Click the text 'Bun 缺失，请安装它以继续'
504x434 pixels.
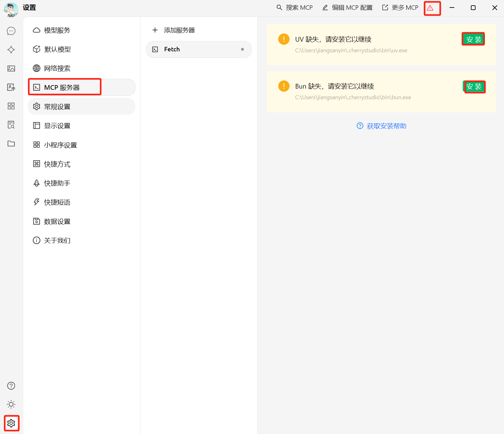[335, 86]
